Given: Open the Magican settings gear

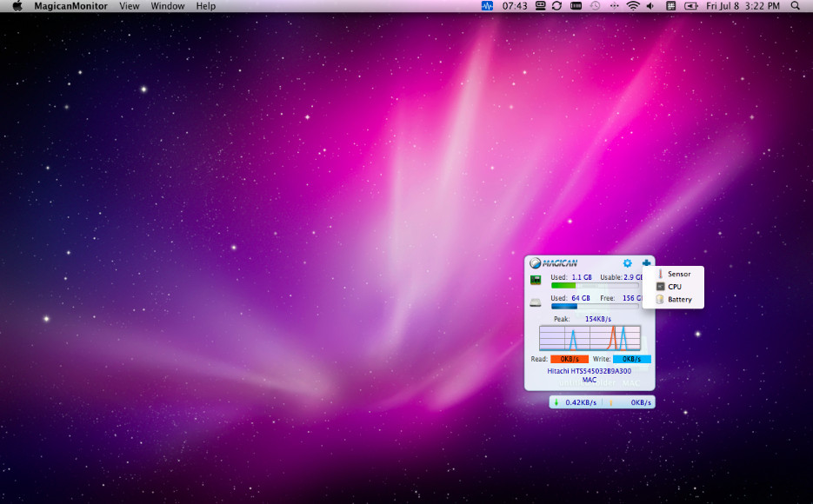Looking at the screenshot, I should [x=628, y=263].
